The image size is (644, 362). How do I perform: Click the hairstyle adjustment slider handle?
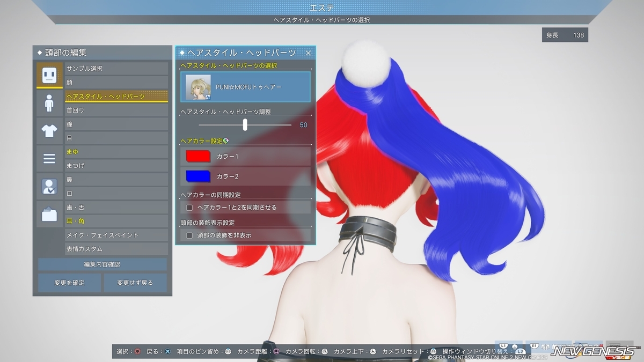coord(245,124)
